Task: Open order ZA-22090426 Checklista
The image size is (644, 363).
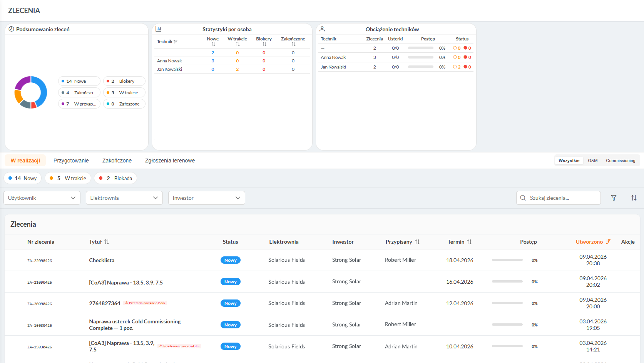Action: tap(102, 260)
